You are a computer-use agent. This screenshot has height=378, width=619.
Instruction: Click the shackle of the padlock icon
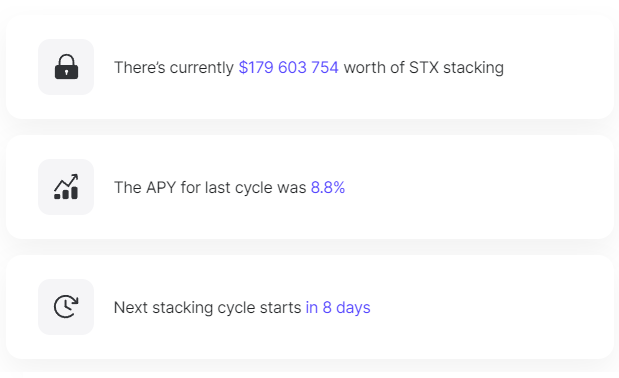tap(66, 60)
